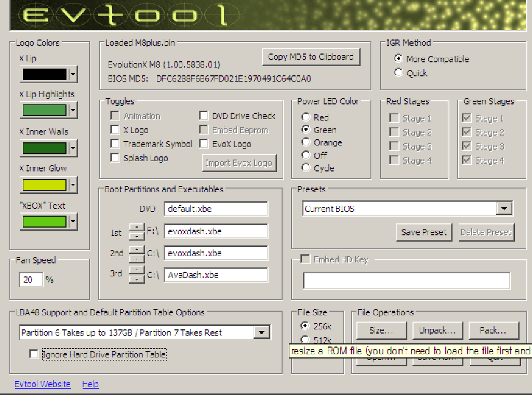Open the X Lip Highlights dropdown arrow

point(73,110)
